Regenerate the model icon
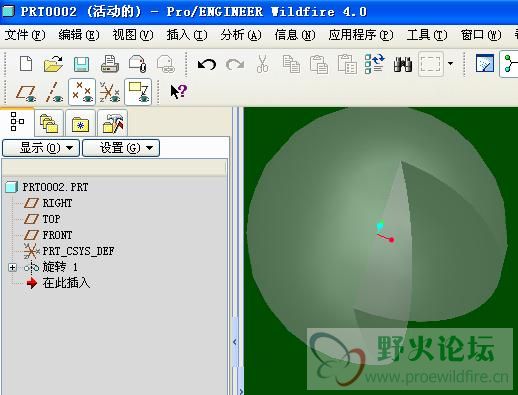The height and width of the screenshot is (395, 518). (374, 64)
